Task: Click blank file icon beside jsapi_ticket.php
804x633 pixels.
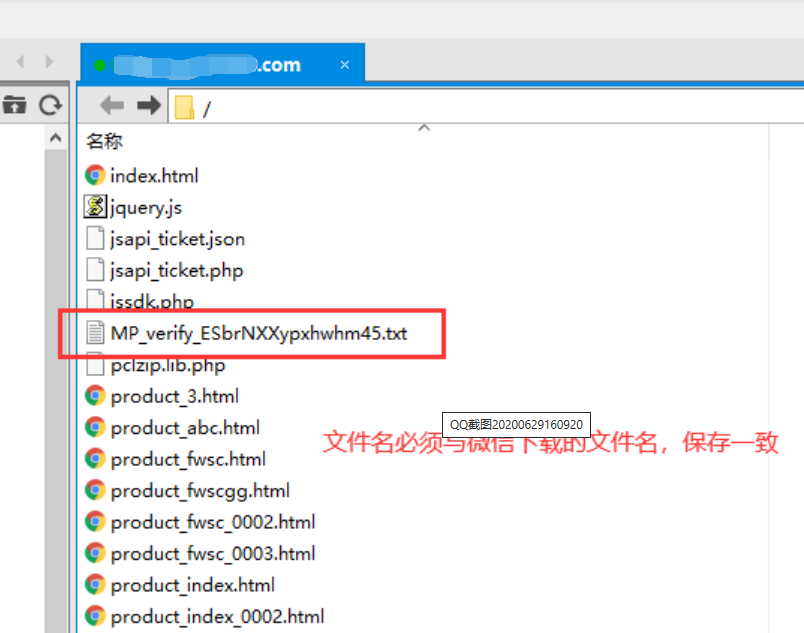Action: 95,270
